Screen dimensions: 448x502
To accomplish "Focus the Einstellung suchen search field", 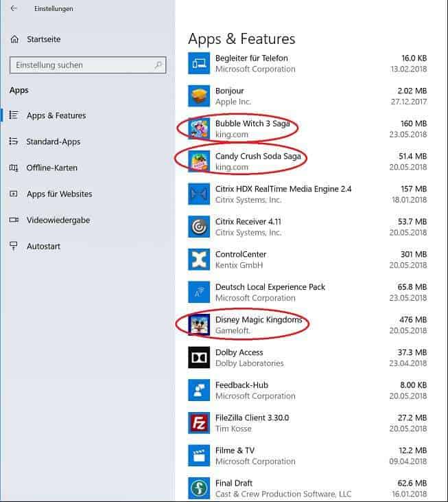I will point(88,65).
